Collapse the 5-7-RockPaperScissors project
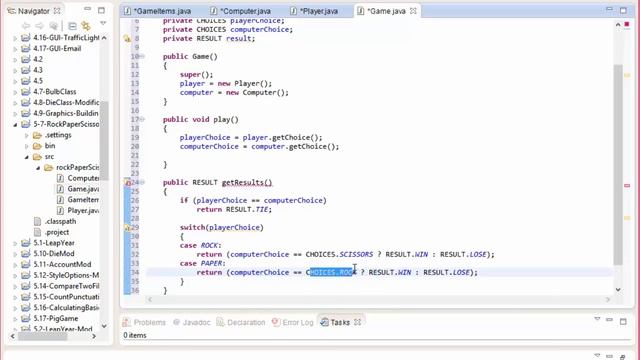The width and height of the screenshot is (640, 360). tap(15, 124)
